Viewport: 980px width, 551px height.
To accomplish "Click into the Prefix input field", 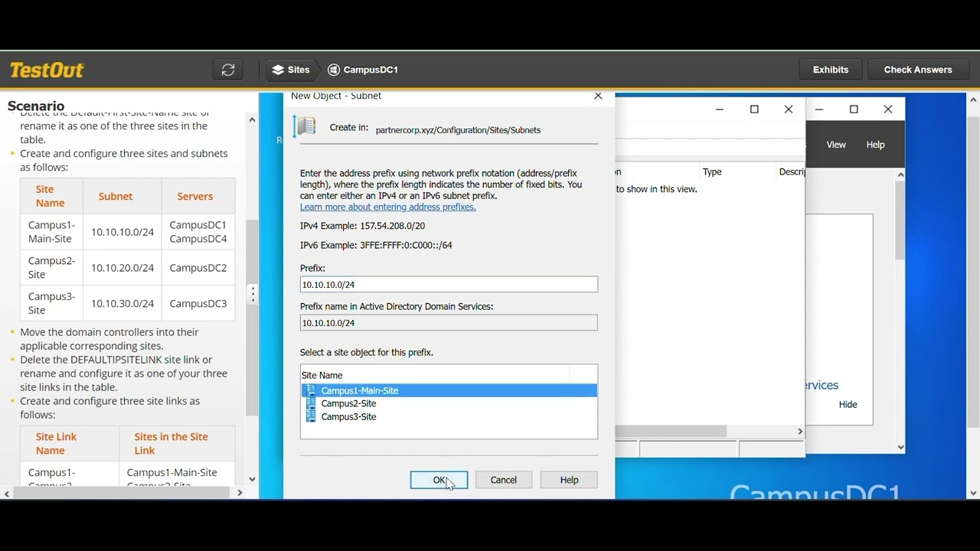I will pos(449,284).
